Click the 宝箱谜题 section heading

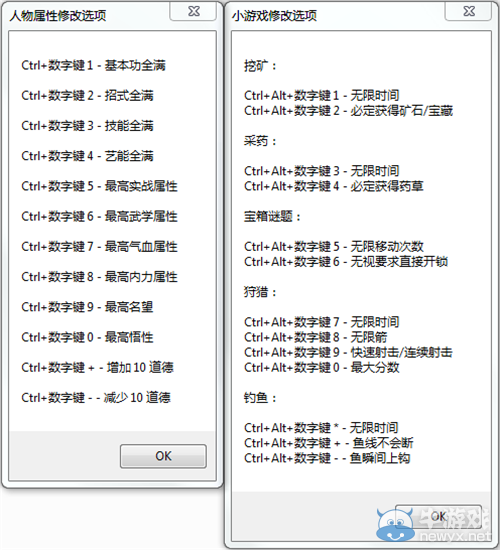click(x=272, y=216)
